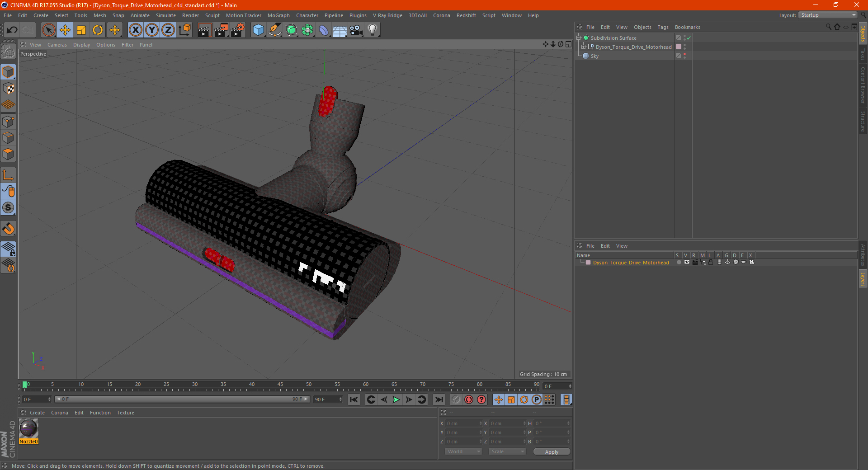Image resolution: width=868 pixels, height=470 pixels.
Task: Open the Render menu
Action: click(x=190, y=15)
